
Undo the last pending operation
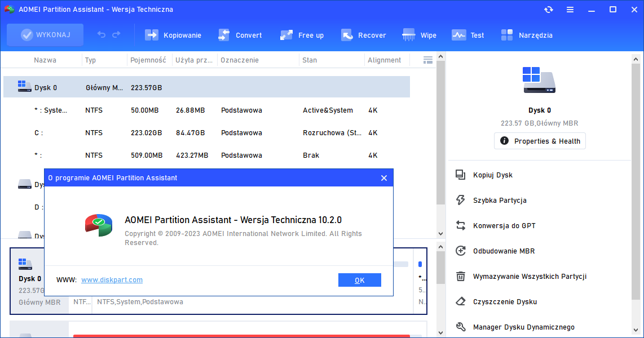[x=102, y=35]
